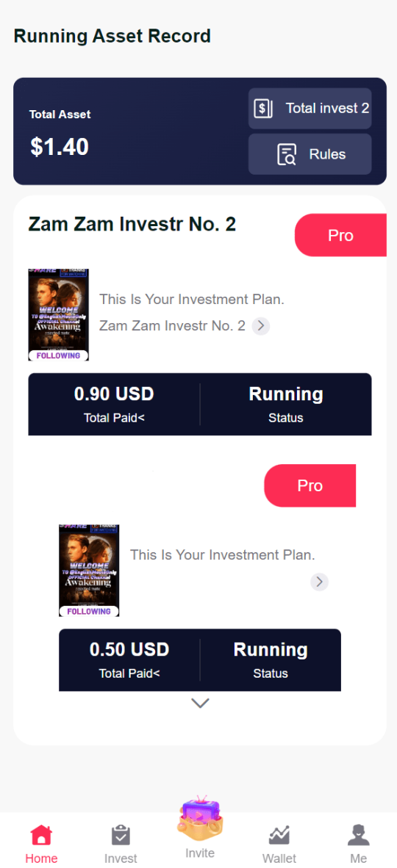
Task: Switch to the Wallet tab label
Action: (x=279, y=858)
